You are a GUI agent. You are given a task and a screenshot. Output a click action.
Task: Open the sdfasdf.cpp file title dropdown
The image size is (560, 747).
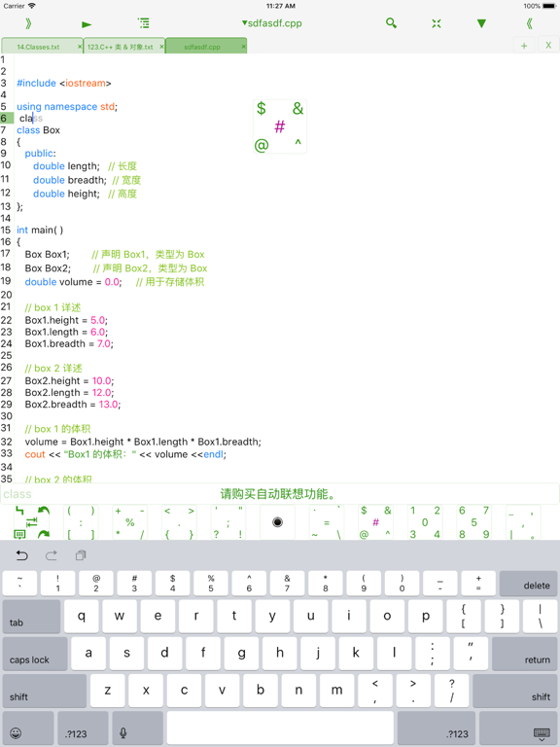[272, 23]
